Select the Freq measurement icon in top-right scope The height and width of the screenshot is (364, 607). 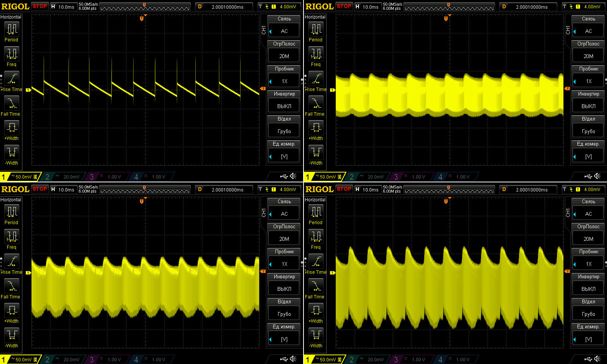pos(316,54)
